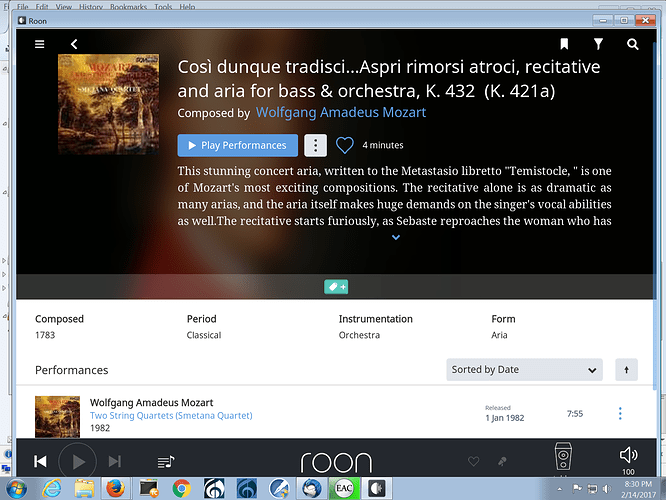Image resolution: width=666 pixels, height=500 pixels.
Task: Click the Composed year 1783
Action: click(x=45, y=335)
